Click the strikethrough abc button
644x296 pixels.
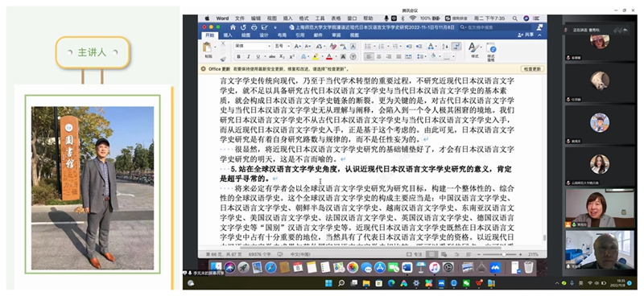tap(272, 56)
